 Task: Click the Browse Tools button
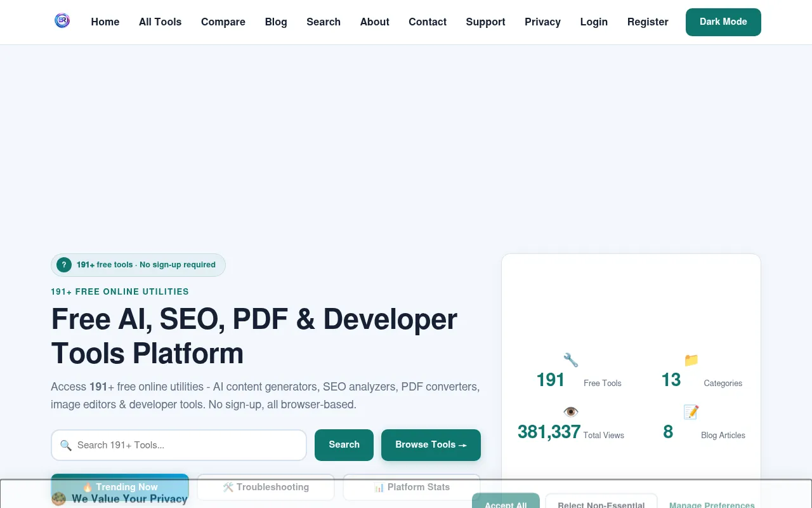coord(431,445)
